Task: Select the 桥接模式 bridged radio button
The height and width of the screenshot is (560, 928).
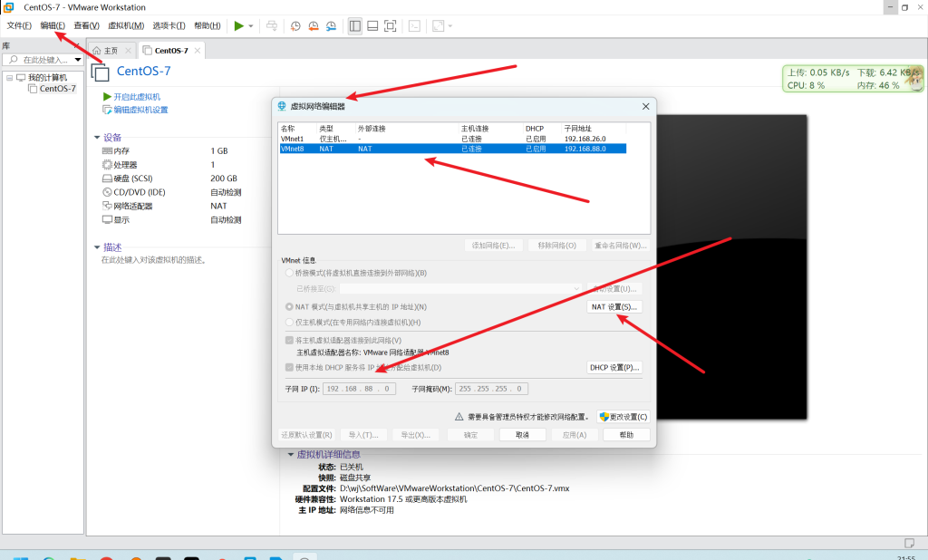Action: pyautogui.click(x=289, y=273)
